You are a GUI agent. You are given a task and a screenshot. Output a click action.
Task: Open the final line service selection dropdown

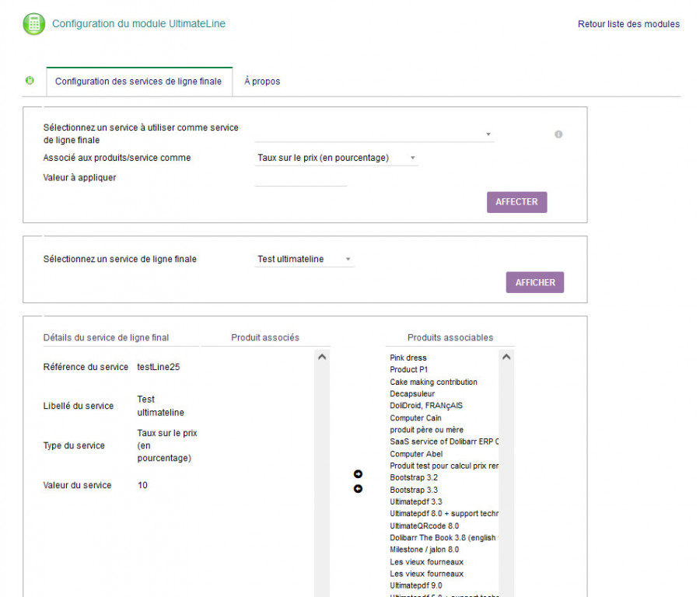(x=374, y=134)
